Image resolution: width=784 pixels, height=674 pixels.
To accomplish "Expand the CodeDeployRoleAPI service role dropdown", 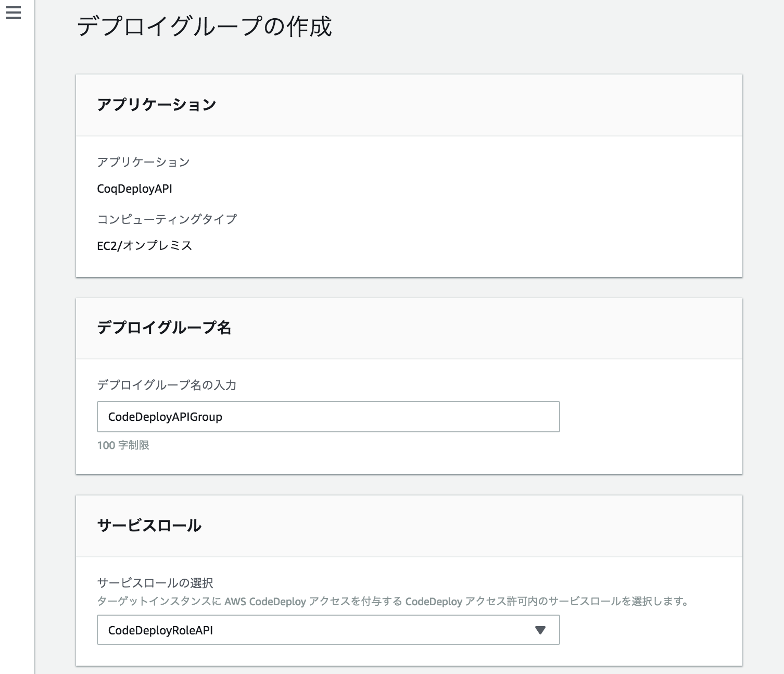I will (x=328, y=630).
